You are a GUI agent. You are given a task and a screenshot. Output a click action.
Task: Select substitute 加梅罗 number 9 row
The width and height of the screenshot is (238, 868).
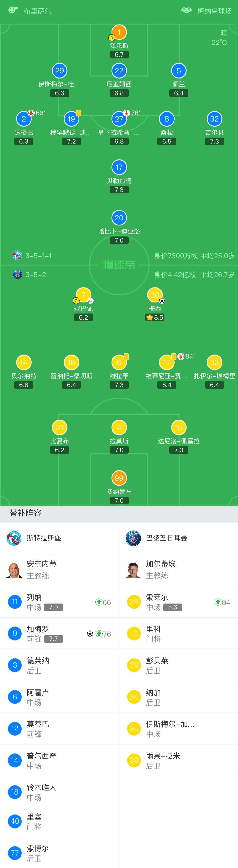pos(59,634)
